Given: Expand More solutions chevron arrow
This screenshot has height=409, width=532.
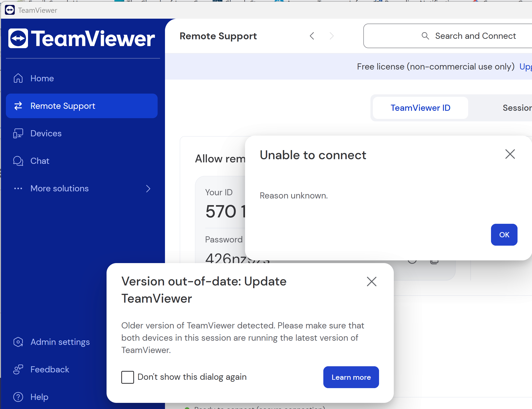Looking at the screenshot, I should pos(148,189).
